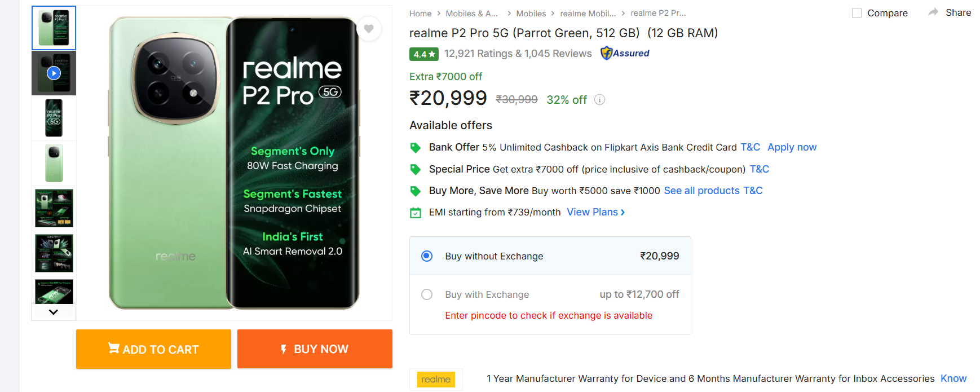The image size is (980, 392).
Task: Play the product video thumbnail
Action: tap(54, 73)
